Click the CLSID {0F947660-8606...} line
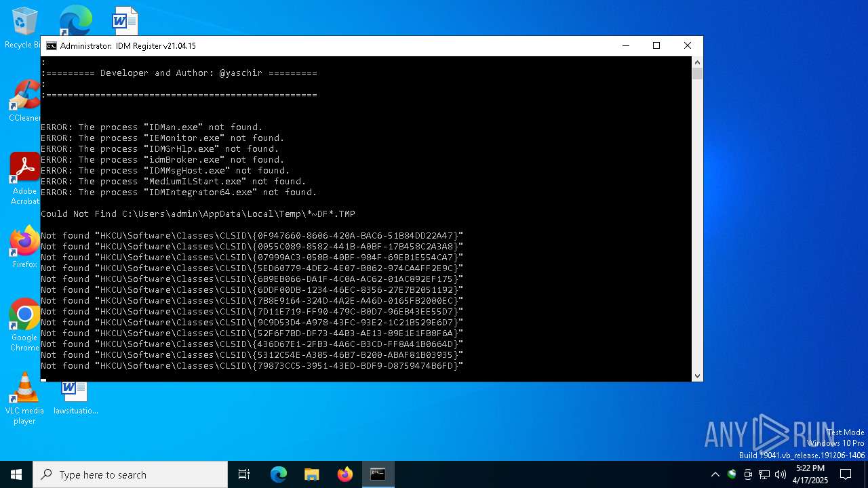Image resolution: width=868 pixels, height=488 pixels. coord(252,236)
